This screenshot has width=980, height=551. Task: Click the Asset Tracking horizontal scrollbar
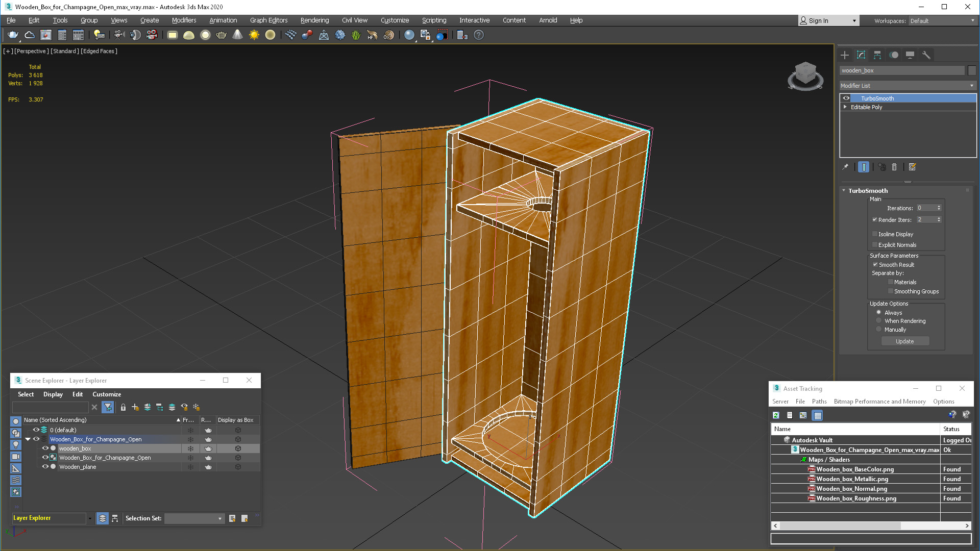pos(871,525)
